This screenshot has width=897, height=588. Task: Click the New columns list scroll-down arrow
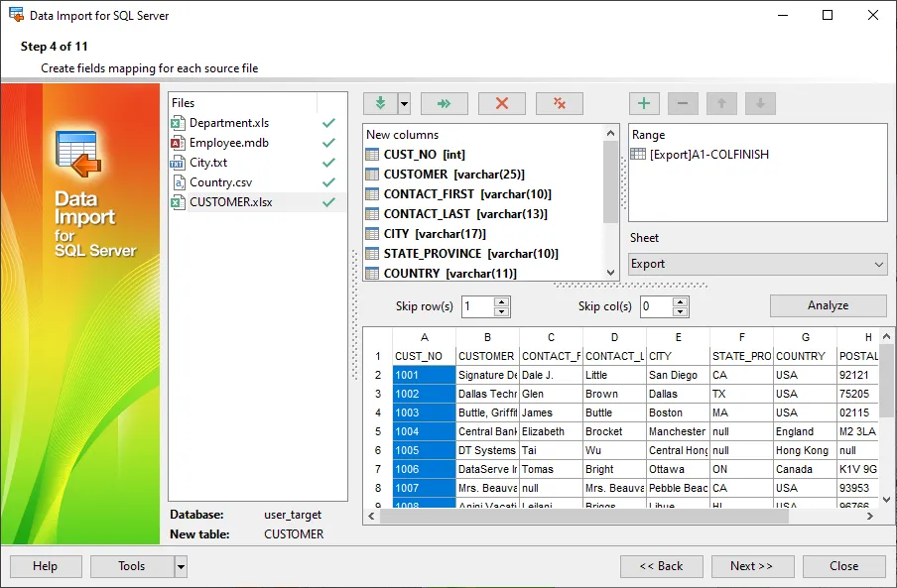click(x=611, y=273)
